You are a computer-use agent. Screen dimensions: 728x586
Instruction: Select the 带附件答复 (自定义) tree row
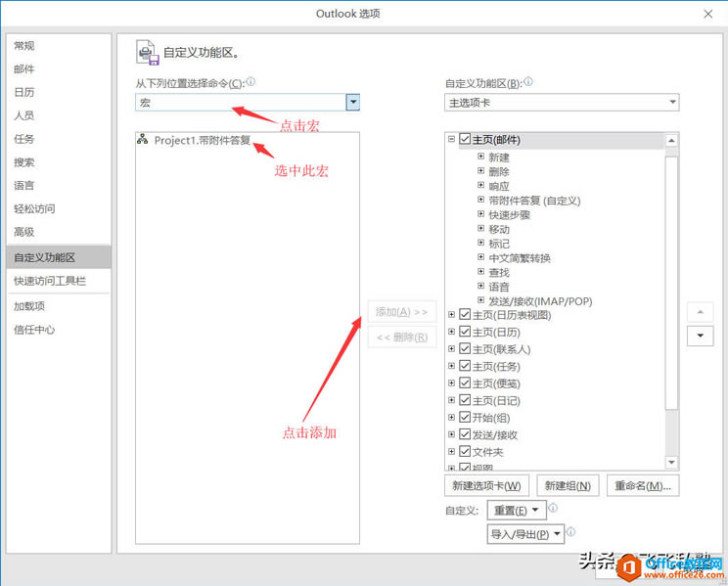534,201
